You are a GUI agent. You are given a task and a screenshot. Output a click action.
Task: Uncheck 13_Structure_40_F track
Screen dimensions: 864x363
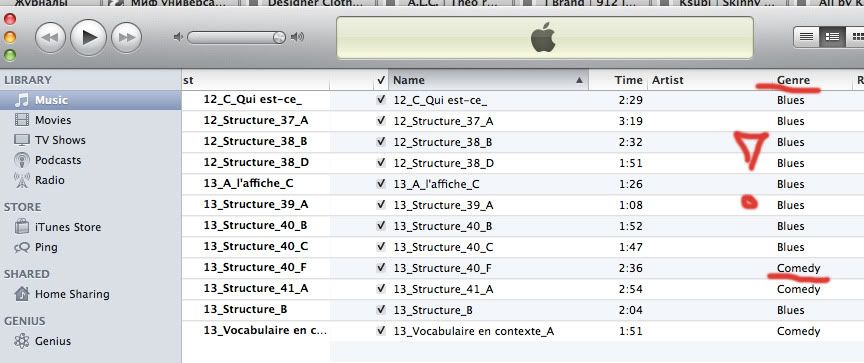pos(380,268)
